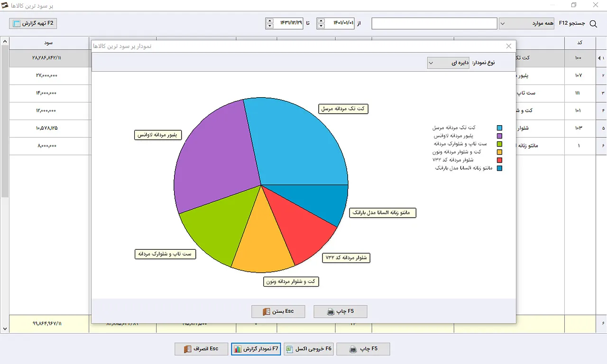Click the printer icon in bottom F5 چاپ button
This screenshot has width=607, height=364.
tap(353, 349)
